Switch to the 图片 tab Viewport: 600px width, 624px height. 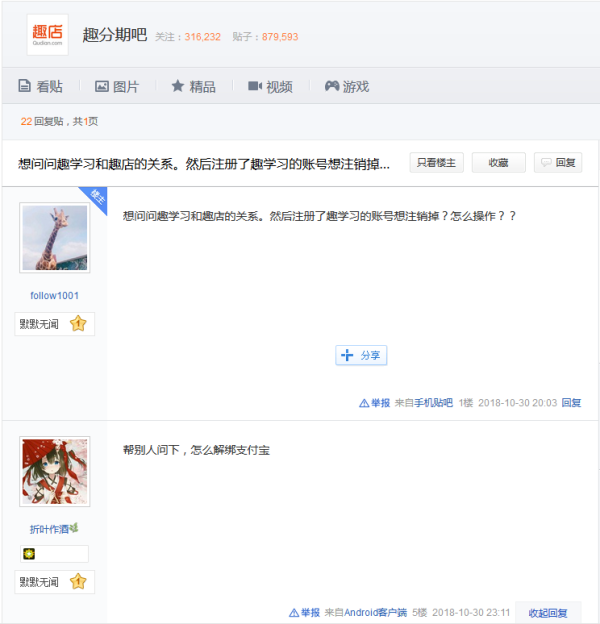coord(117,86)
